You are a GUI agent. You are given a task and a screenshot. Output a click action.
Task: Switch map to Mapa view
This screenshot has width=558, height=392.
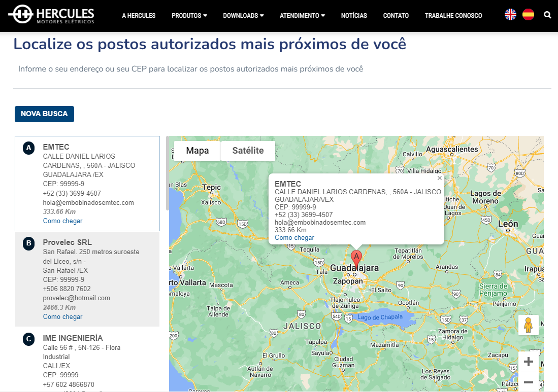click(x=197, y=151)
